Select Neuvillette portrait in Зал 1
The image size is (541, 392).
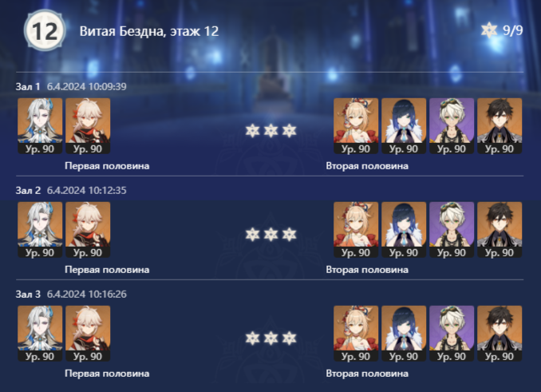[x=40, y=125]
